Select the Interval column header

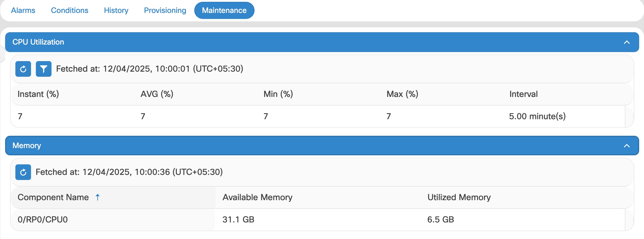524,94
